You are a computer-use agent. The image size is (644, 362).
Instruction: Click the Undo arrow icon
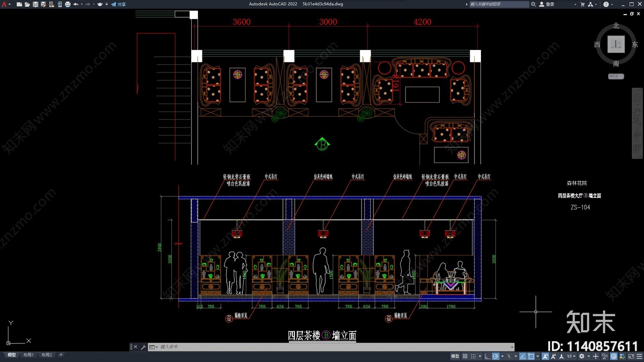click(x=76, y=4)
